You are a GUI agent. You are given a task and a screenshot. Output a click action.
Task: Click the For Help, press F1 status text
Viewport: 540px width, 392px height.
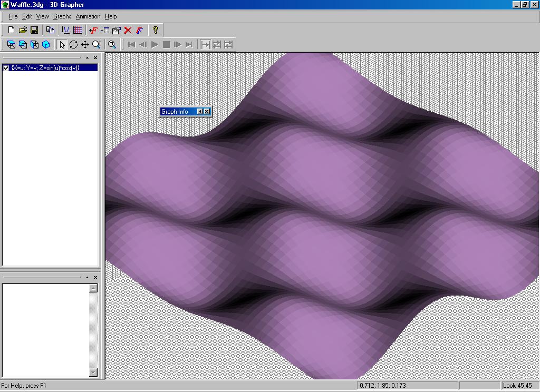point(23,386)
